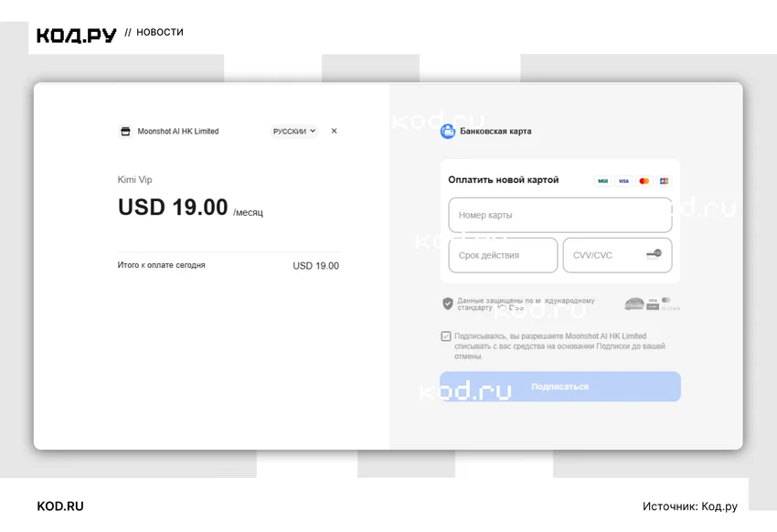Click the CVV hint card icon
Image resolution: width=777 pixels, height=532 pixels.
pos(654,254)
